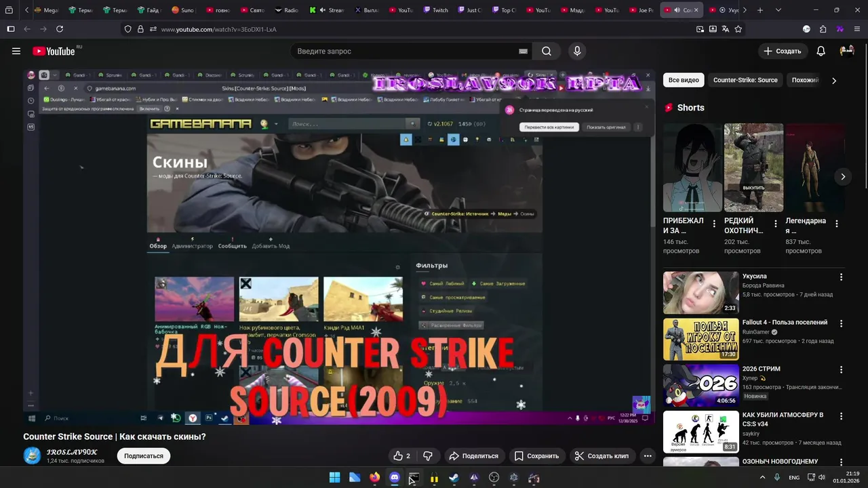The width and height of the screenshot is (868, 488).
Task: Toggle microphone icon in system tray
Action: [x=777, y=478]
